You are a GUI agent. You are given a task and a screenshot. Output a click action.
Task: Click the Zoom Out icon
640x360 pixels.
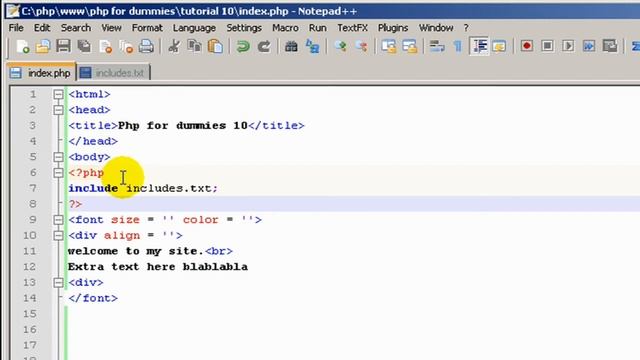click(x=361, y=47)
